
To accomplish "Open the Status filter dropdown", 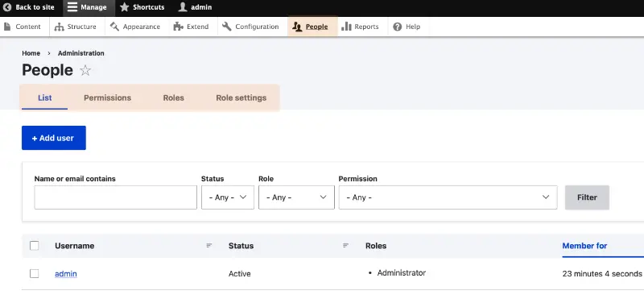I will 228,197.
